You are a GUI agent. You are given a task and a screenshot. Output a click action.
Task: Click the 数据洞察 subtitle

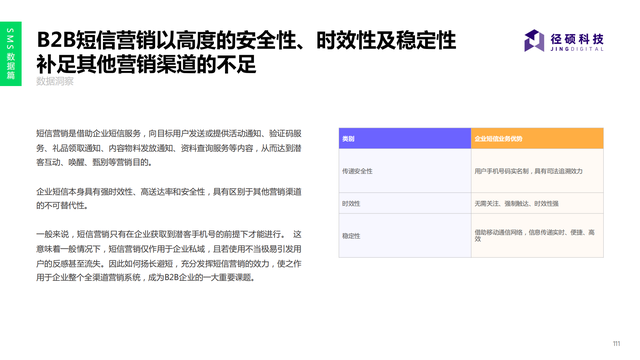(x=55, y=81)
